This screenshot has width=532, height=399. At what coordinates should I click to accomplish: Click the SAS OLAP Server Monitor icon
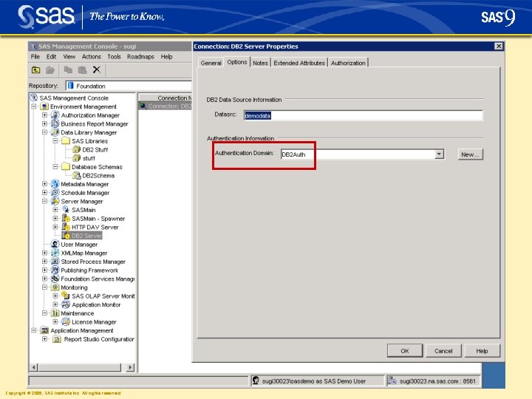[x=66, y=296]
